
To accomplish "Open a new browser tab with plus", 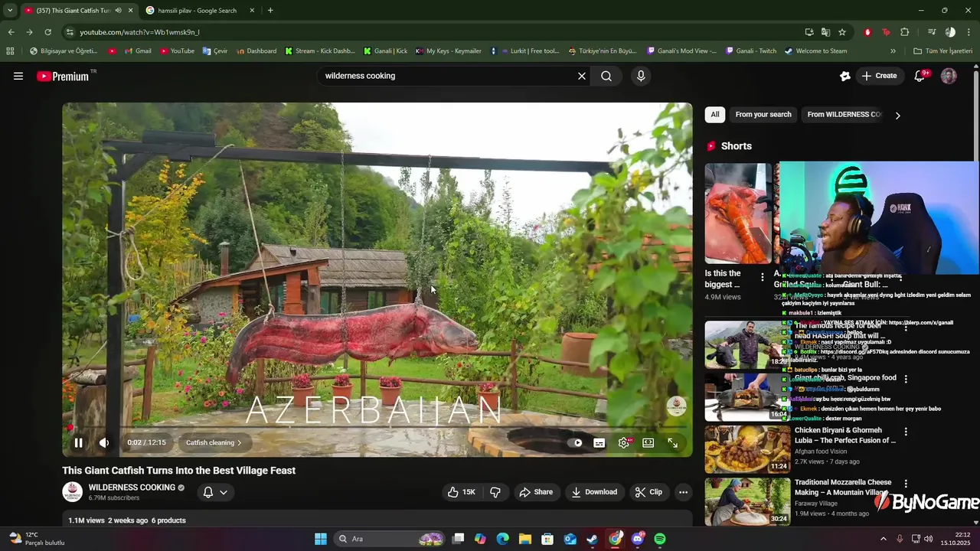I will (270, 11).
